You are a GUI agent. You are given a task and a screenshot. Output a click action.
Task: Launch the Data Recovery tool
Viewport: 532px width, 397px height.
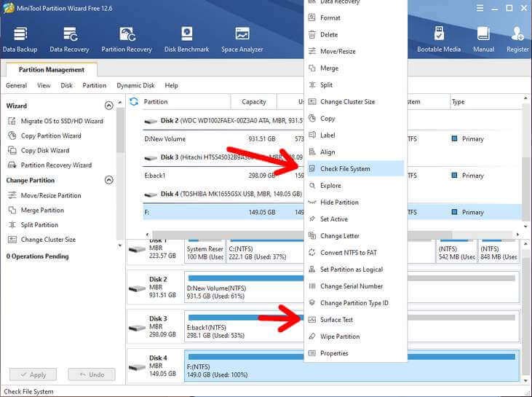70,40
